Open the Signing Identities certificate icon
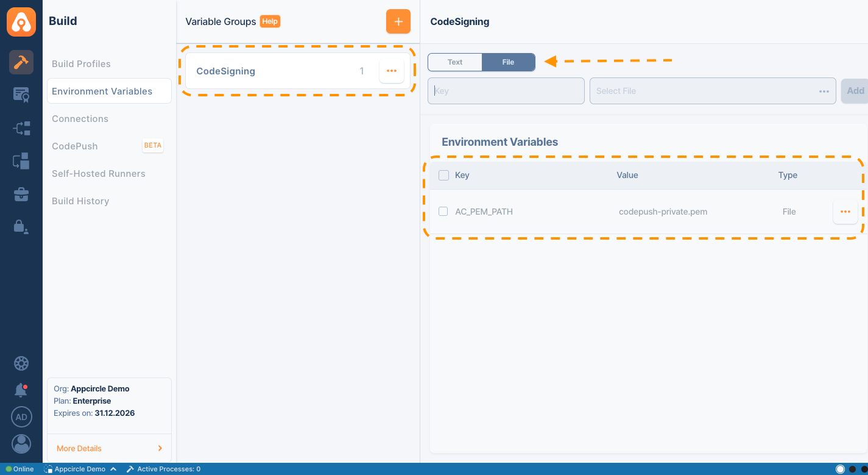This screenshot has width=868, height=475. coord(21,95)
